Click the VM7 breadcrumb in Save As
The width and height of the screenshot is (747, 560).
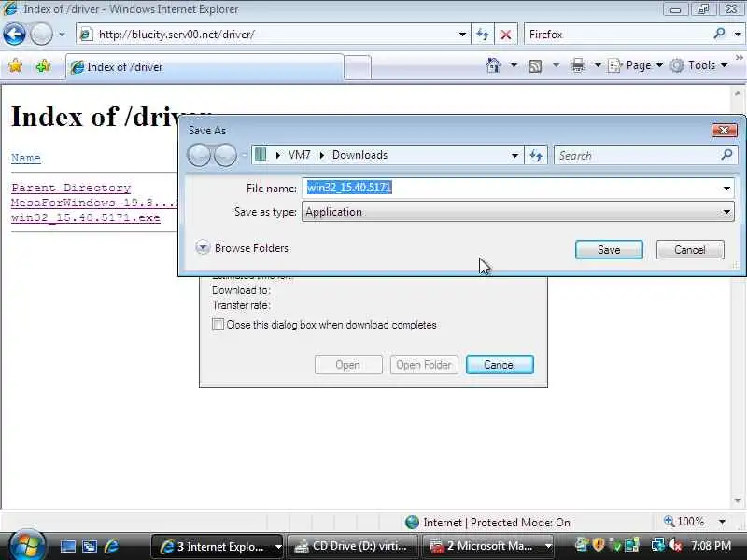[x=299, y=155]
